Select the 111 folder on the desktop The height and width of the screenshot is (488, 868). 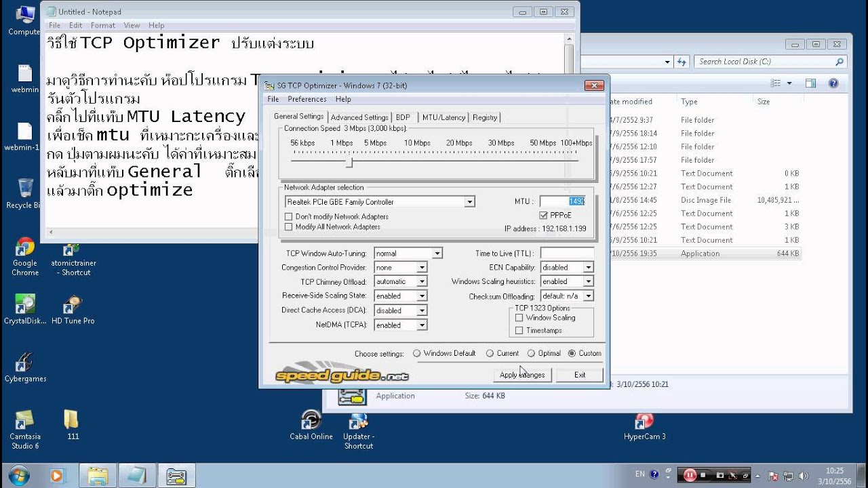(x=73, y=425)
